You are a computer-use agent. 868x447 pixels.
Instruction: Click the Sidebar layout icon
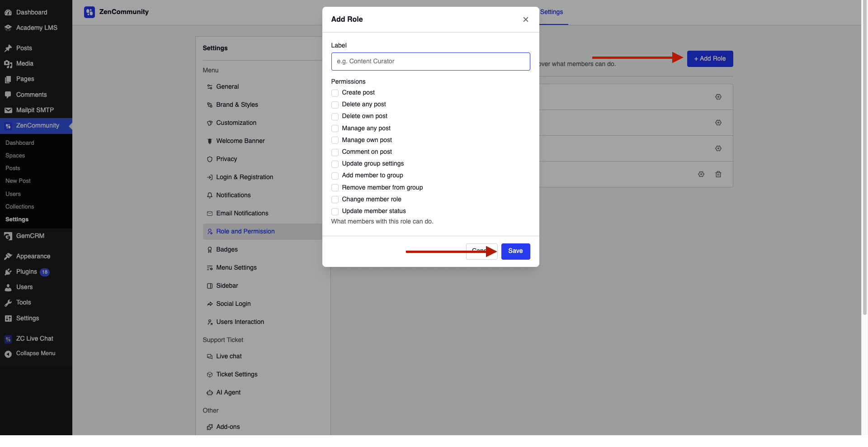click(210, 286)
